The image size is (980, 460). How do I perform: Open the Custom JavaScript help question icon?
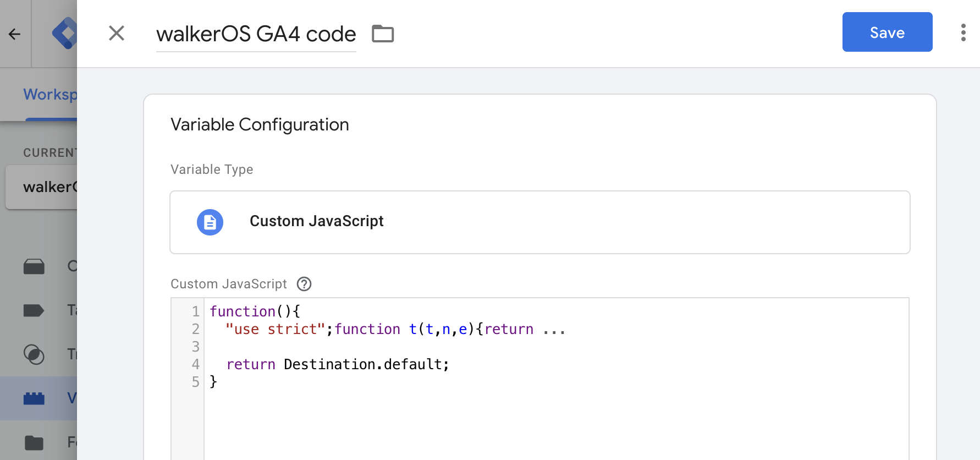pos(304,284)
